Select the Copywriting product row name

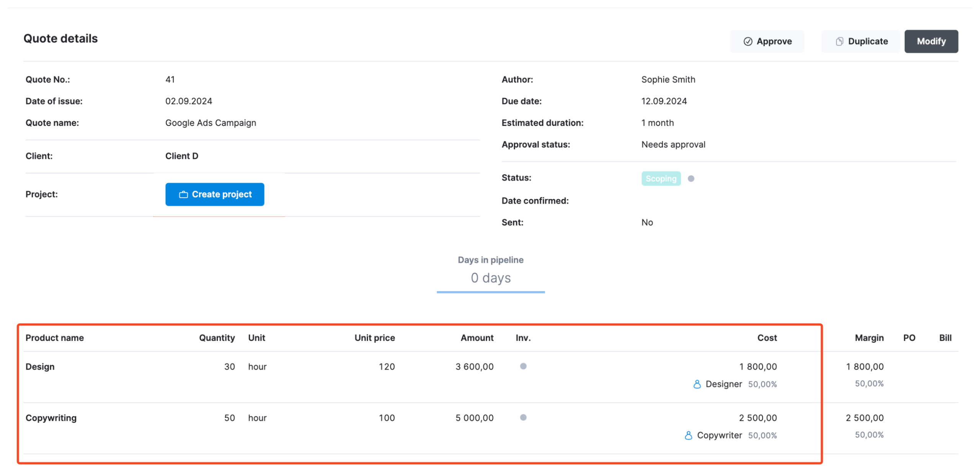coord(51,418)
